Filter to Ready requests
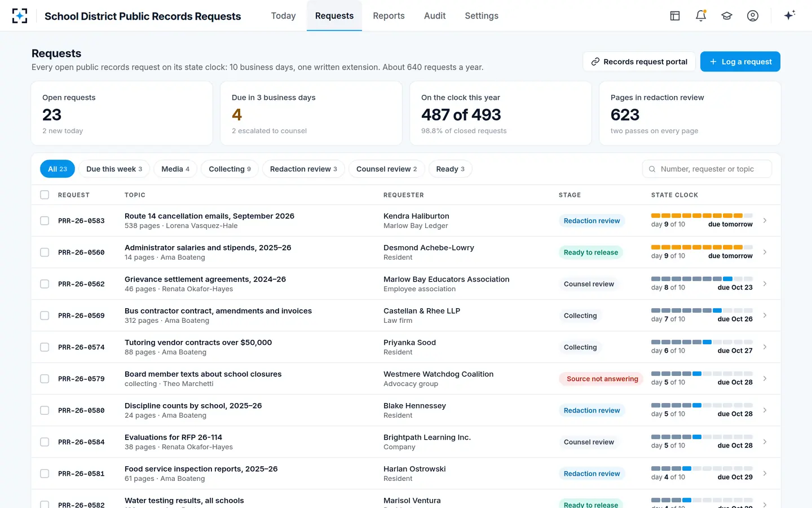This screenshot has width=812, height=508. [451, 169]
